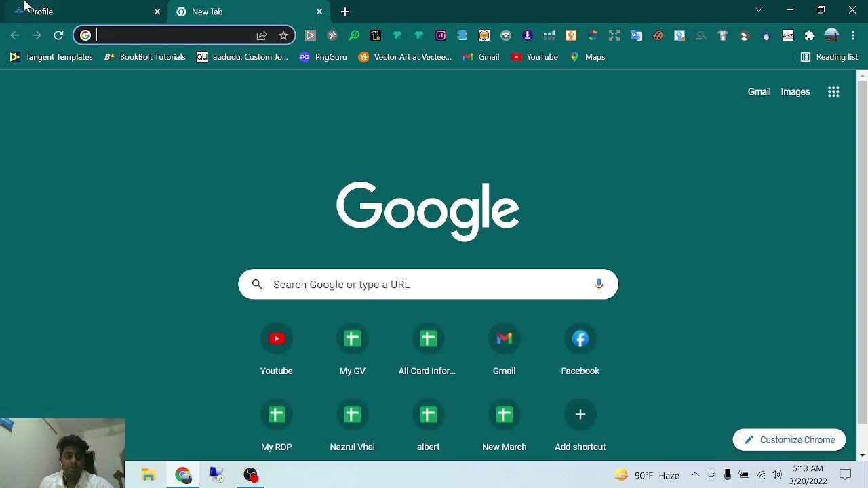Open the Chrome three-dot menu
This screenshot has height=488, width=868.
click(x=853, y=35)
